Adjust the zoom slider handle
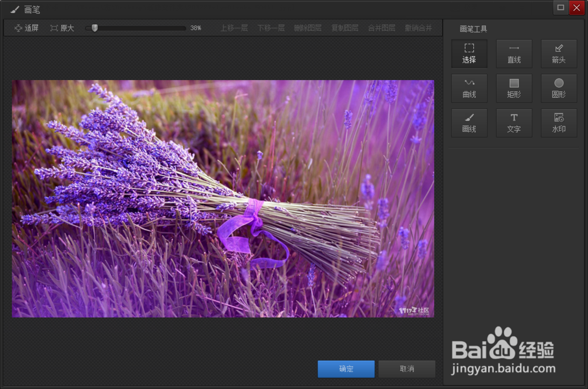Screen dimensions: 588x389 click(95, 28)
